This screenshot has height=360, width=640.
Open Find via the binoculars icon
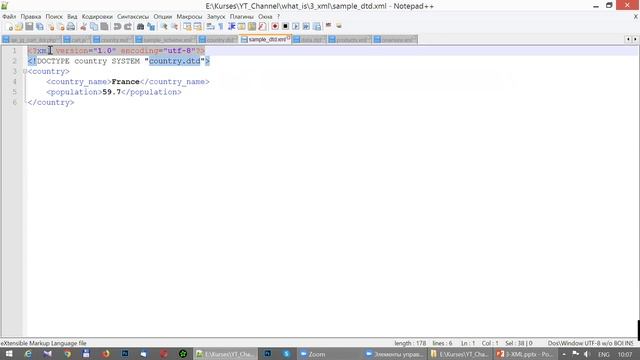pos(140,27)
